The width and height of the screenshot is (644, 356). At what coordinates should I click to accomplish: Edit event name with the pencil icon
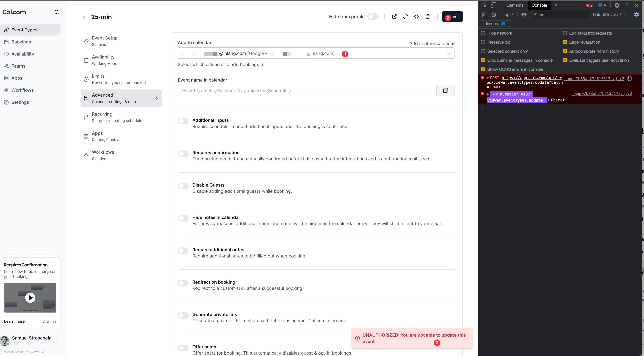point(446,90)
